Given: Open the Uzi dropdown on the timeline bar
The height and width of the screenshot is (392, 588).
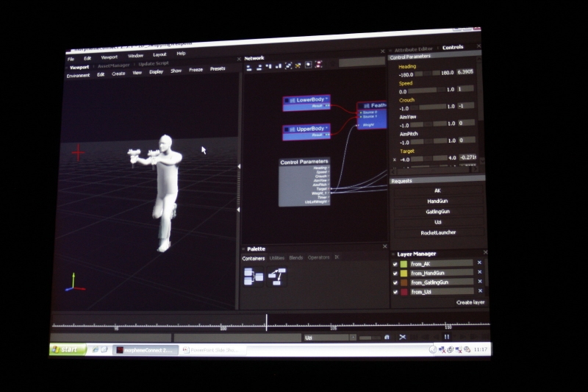Looking at the screenshot, I should (x=354, y=337).
